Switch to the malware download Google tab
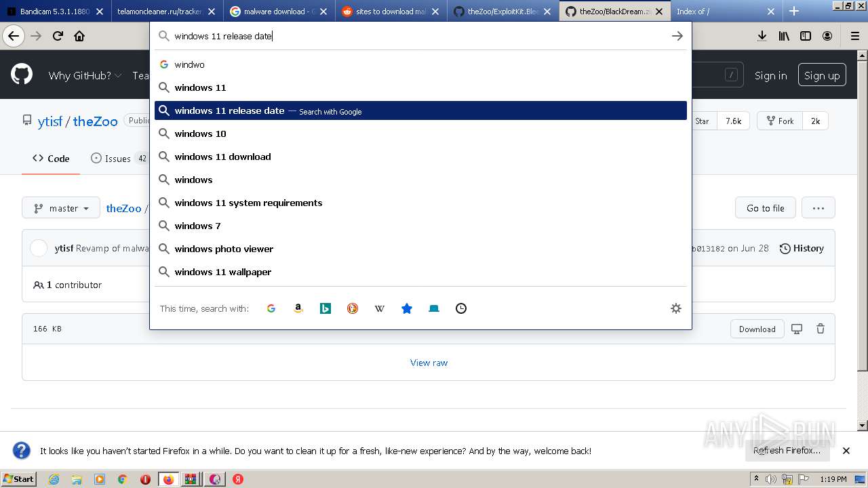868x488 pixels. [x=278, y=12]
